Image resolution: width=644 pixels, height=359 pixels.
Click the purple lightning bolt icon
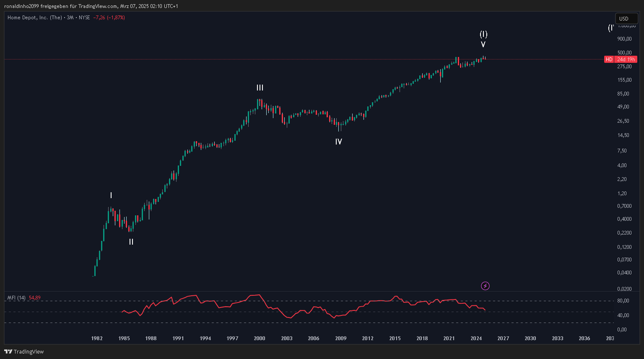[485, 286]
